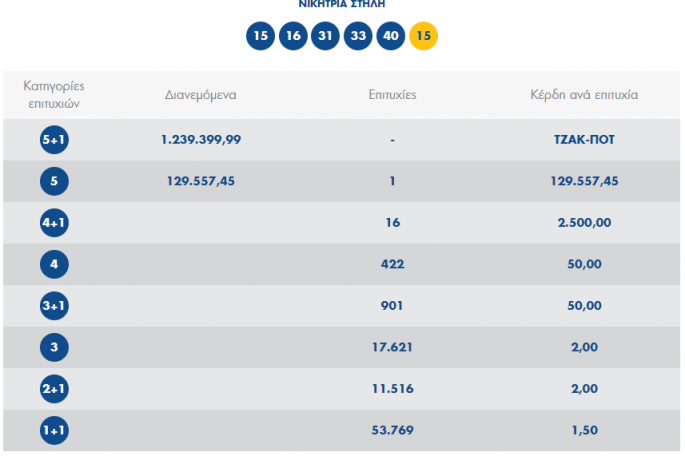This screenshot has height=456, width=685.
Task: Click the single 4 category badge
Action: point(53,265)
